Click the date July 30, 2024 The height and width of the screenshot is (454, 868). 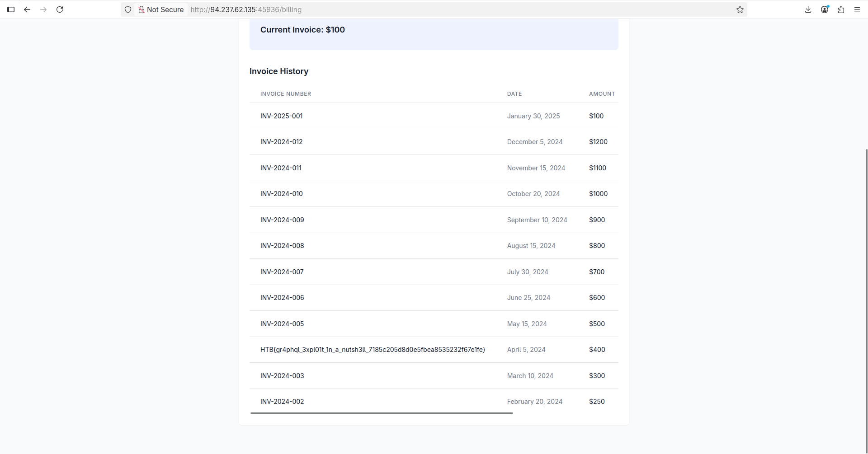click(x=528, y=272)
